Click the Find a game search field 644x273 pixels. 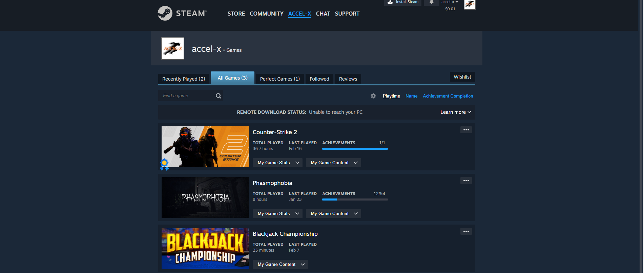click(x=186, y=96)
